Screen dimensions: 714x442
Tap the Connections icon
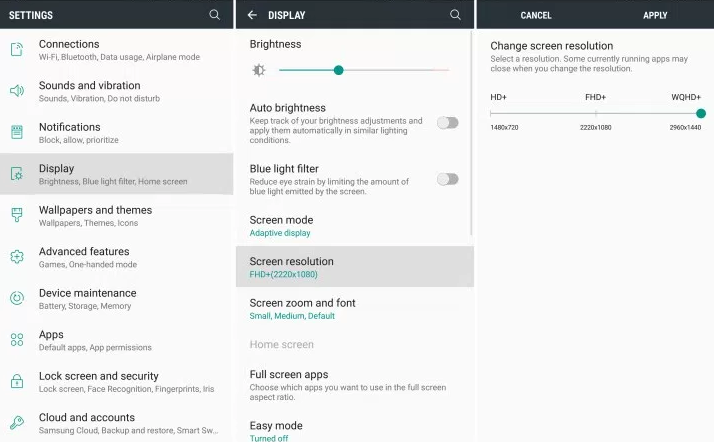(x=17, y=50)
